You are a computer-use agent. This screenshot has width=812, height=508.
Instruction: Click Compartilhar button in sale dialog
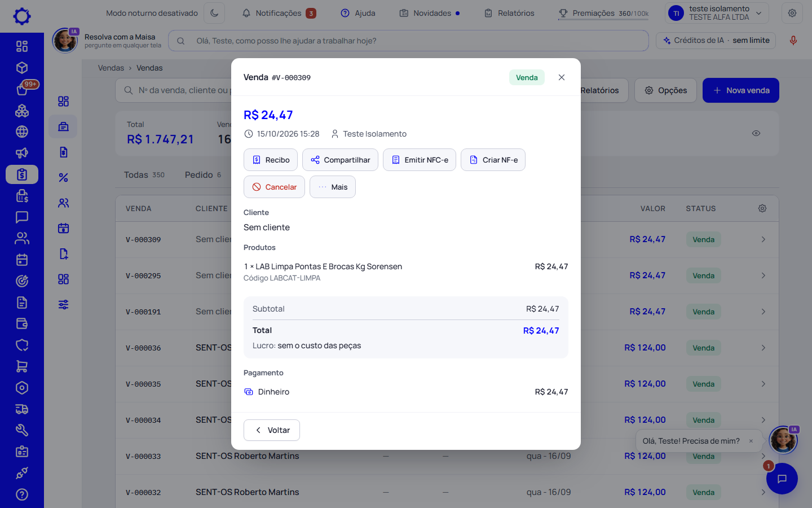tap(340, 160)
